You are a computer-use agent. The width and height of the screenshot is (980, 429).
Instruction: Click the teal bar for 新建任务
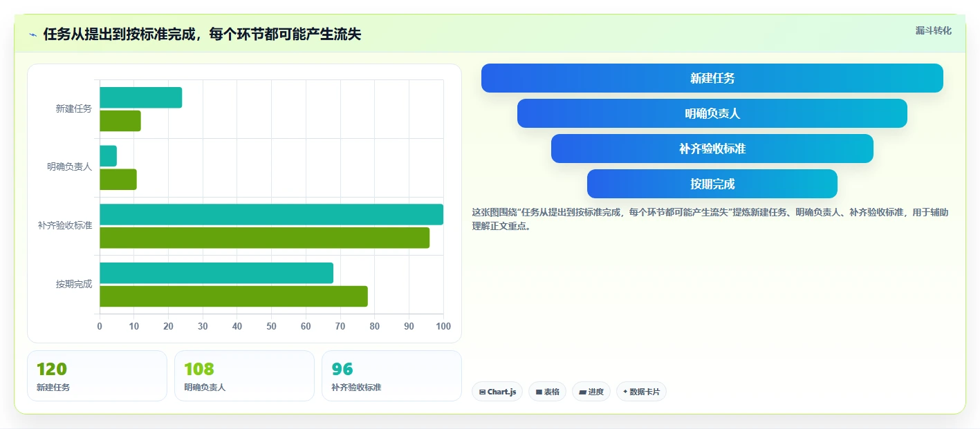[x=141, y=97]
